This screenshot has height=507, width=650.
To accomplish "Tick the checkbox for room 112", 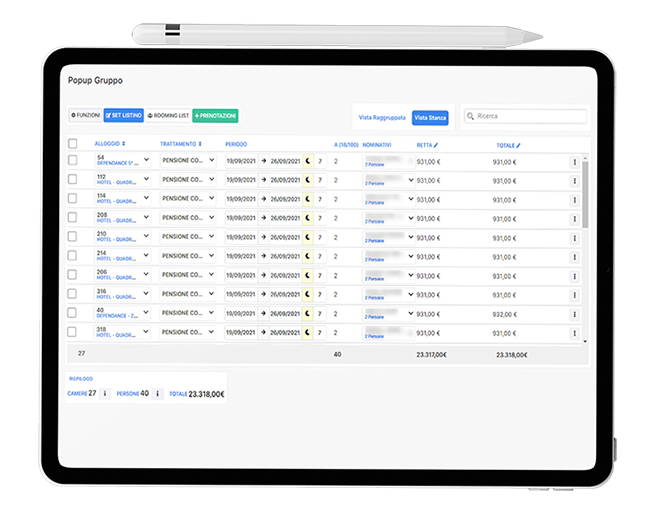I will click(x=73, y=179).
